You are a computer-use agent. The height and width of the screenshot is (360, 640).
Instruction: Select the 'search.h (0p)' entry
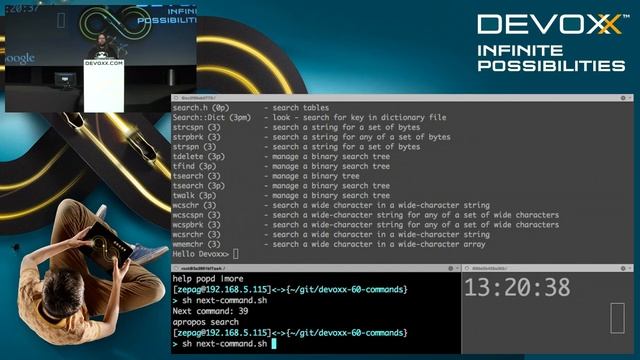pyautogui.click(x=201, y=108)
